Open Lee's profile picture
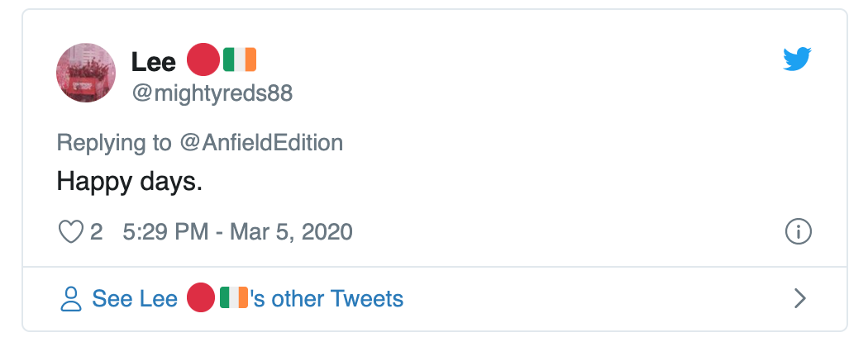Image resolution: width=868 pixels, height=342 pixels. (86, 73)
